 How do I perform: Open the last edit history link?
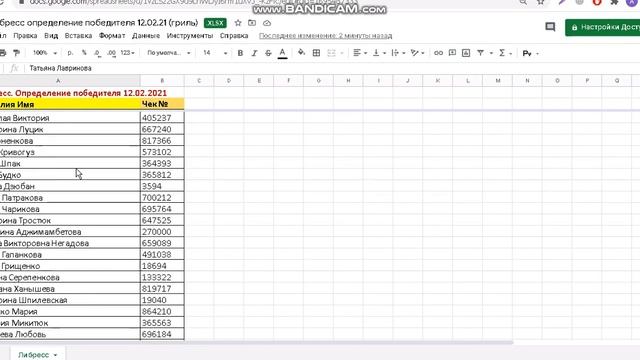pos(326,36)
